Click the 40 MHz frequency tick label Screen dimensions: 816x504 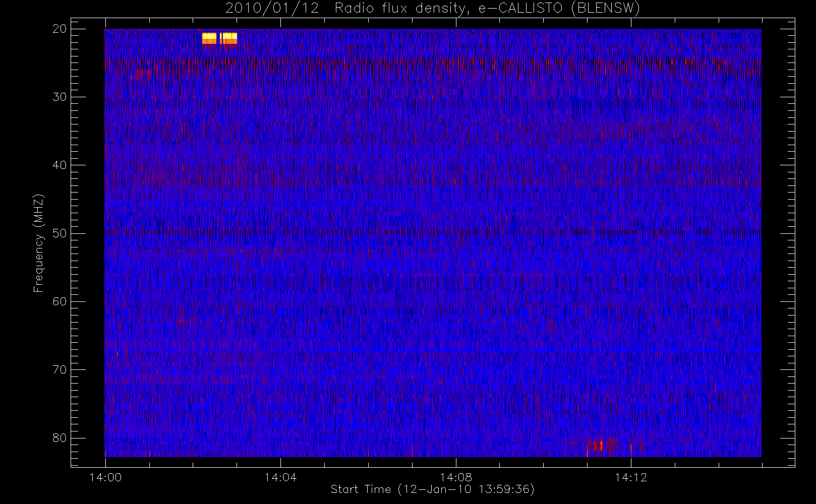point(60,165)
